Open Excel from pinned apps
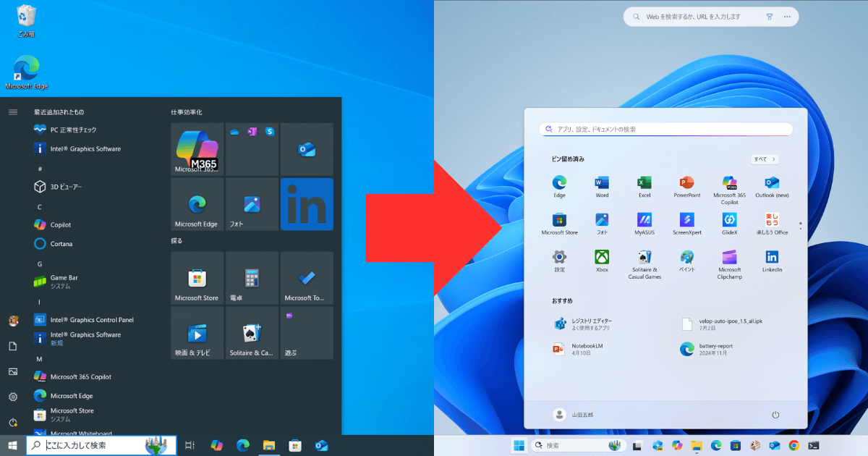 [x=644, y=187]
